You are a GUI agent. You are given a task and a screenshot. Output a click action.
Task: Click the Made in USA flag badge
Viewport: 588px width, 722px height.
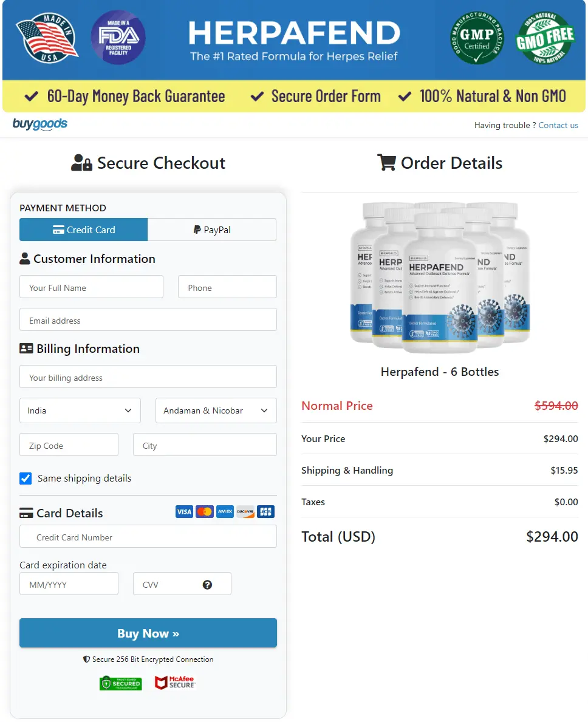[47, 38]
